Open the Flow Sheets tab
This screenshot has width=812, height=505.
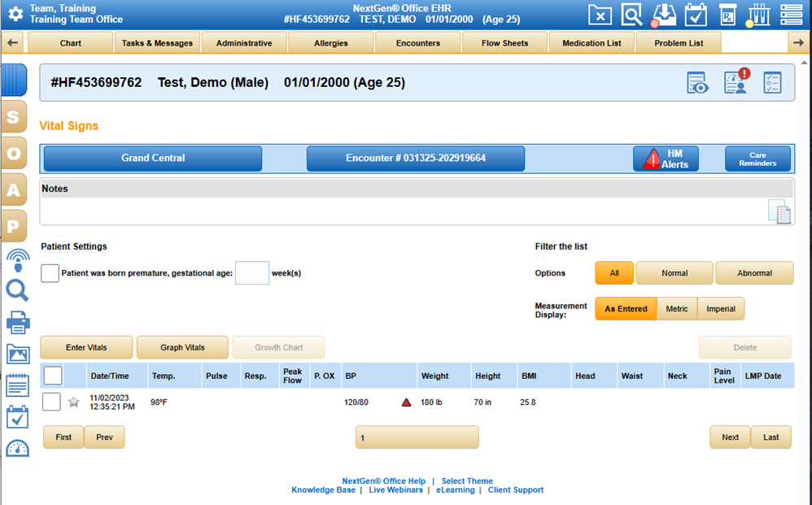(x=504, y=43)
